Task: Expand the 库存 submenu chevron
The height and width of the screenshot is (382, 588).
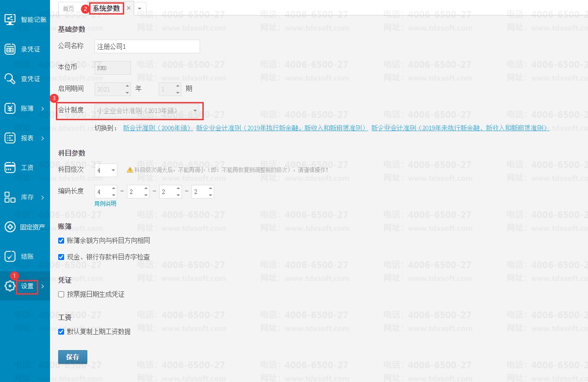Action: tap(43, 198)
